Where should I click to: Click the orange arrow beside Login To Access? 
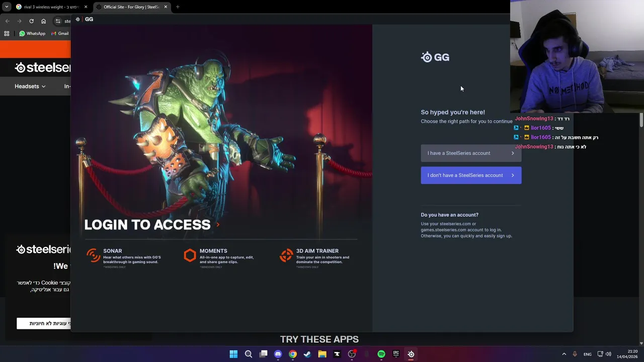[x=218, y=225]
